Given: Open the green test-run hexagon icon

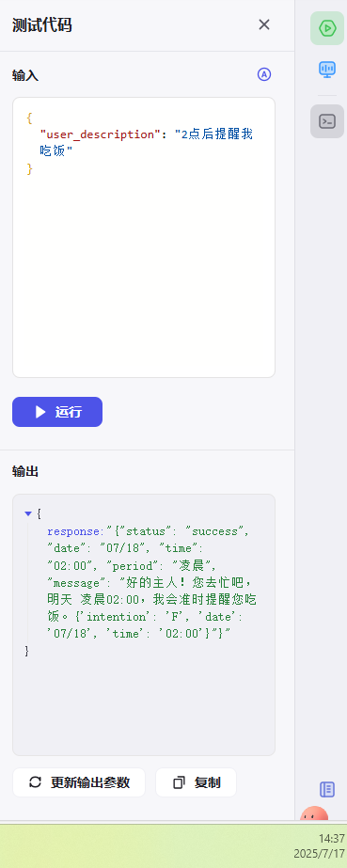Looking at the screenshot, I should click(x=327, y=27).
